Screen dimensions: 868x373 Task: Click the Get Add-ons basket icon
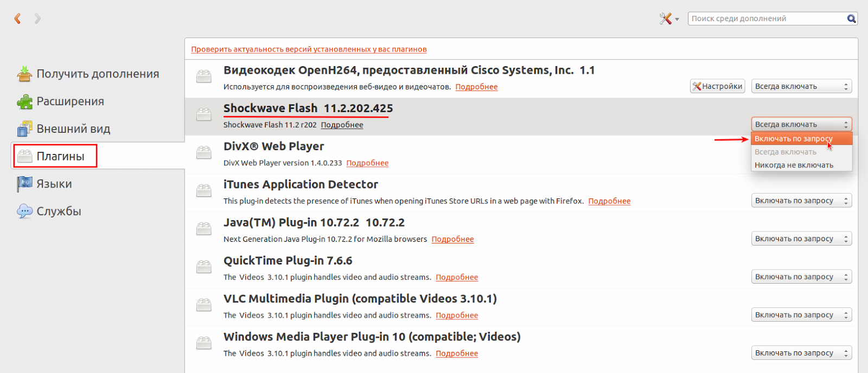[x=24, y=74]
